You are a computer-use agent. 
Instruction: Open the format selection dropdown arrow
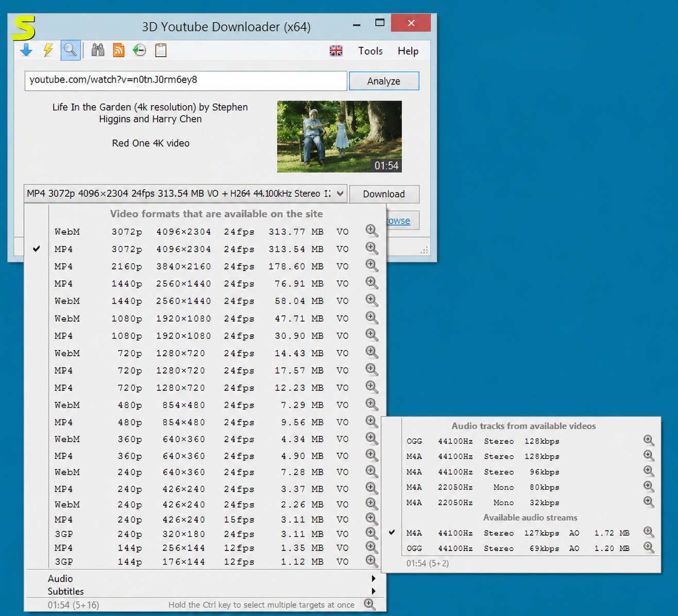340,194
